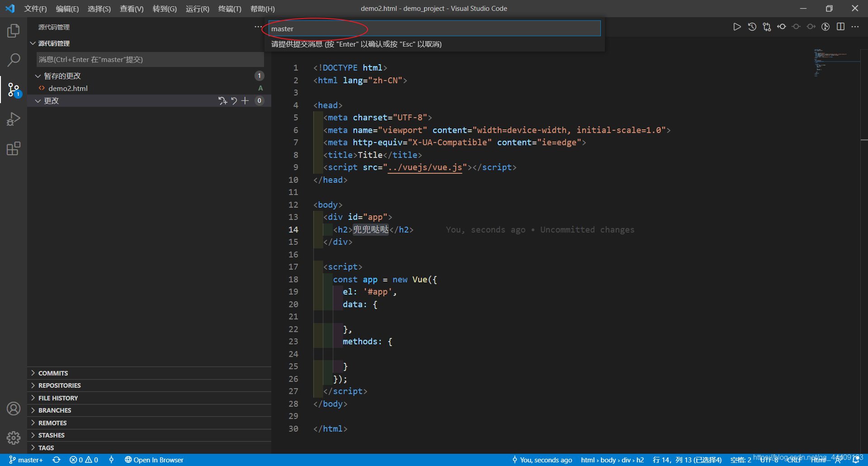Open the Accounts menu icon

(14, 409)
